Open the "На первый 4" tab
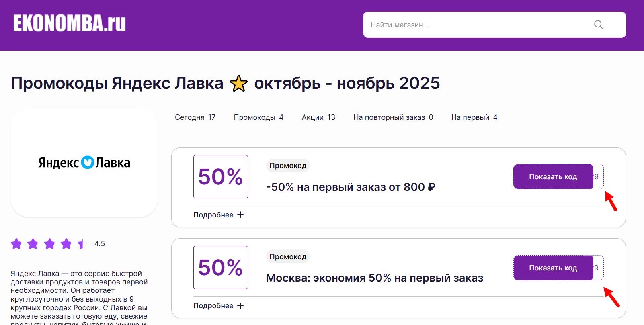644x325 pixels. click(474, 117)
